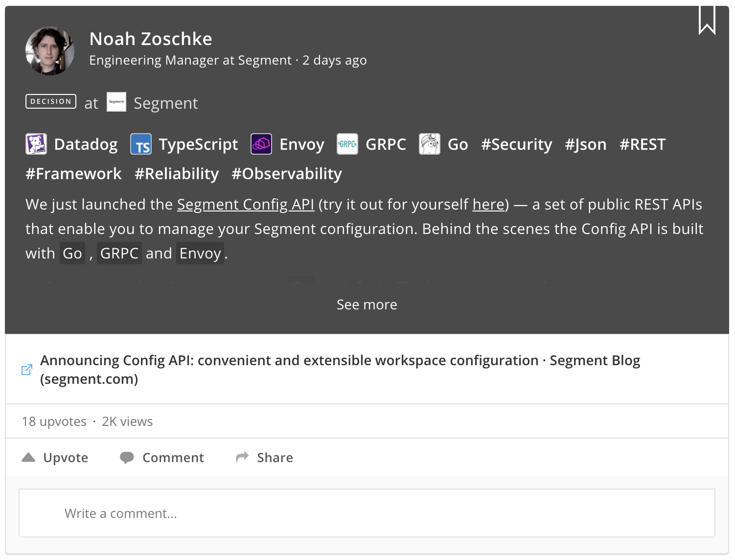Open the Segment company logo
Screen dimensions: 735x560
pyautogui.click(x=116, y=102)
